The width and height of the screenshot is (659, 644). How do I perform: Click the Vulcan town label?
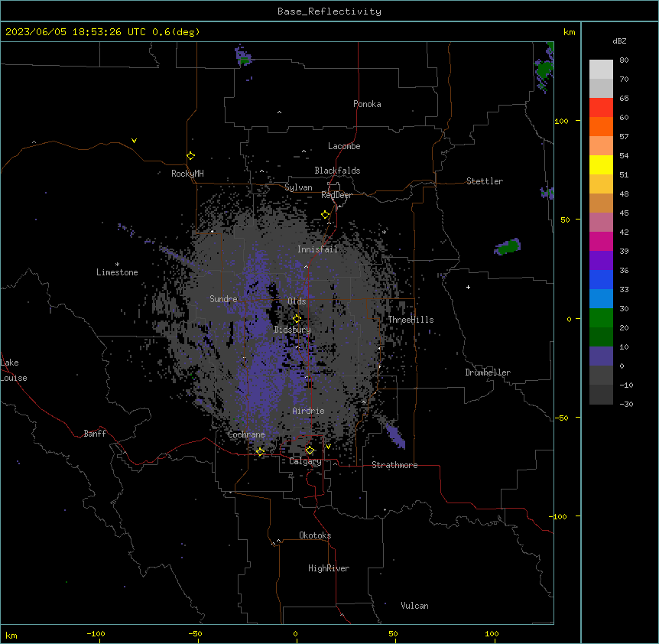(x=415, y=606)
